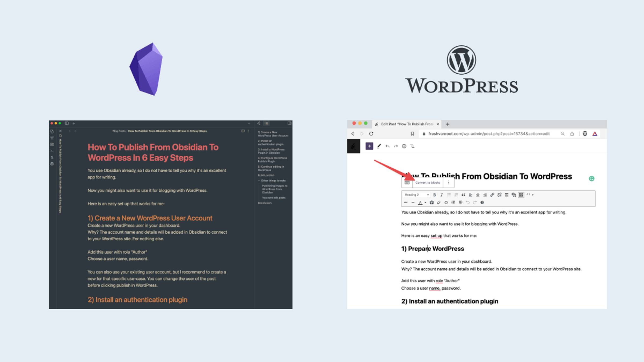Screen dimensions: 644x362
Task: Click browser reload button
Action: [371, 134]
